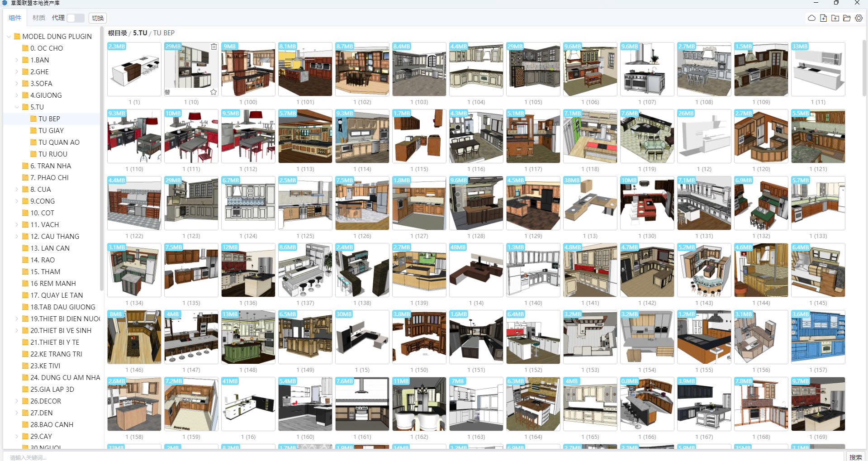The width and height of the screenshot is (868, 461).
Task: Go to 5.TU in the breadcrumb path
Action: pyautogui.click(x=140, y=33)
